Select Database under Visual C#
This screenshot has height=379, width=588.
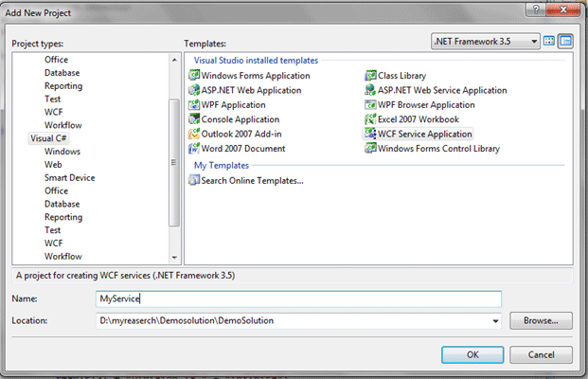(62, 204)
